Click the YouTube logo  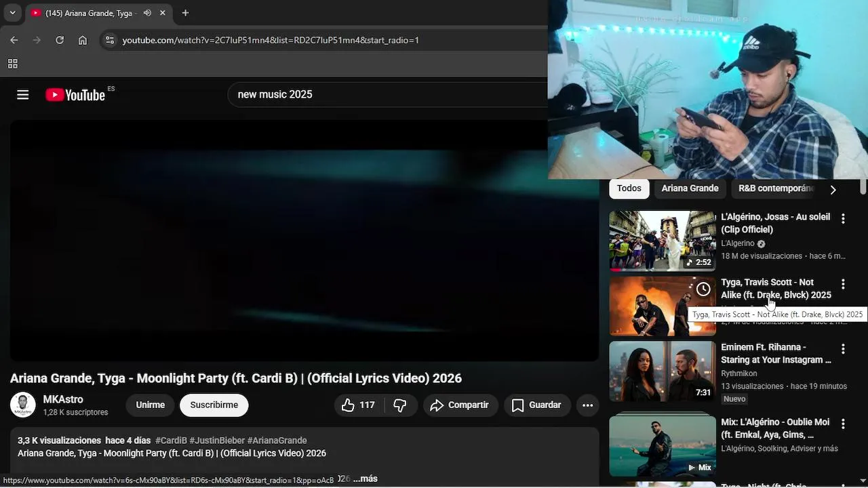[76, 95]
